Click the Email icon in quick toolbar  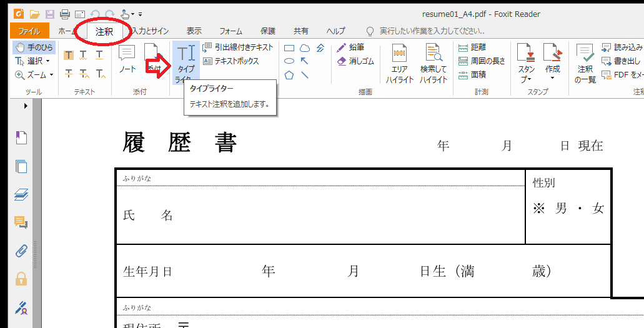pyautogui.click(x=80, y=14)
